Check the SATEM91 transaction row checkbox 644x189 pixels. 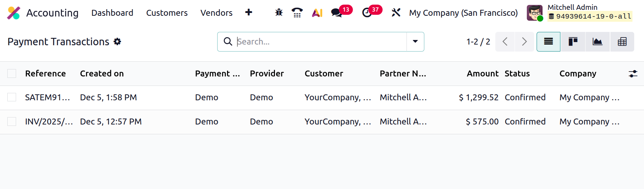coord(12,97)
